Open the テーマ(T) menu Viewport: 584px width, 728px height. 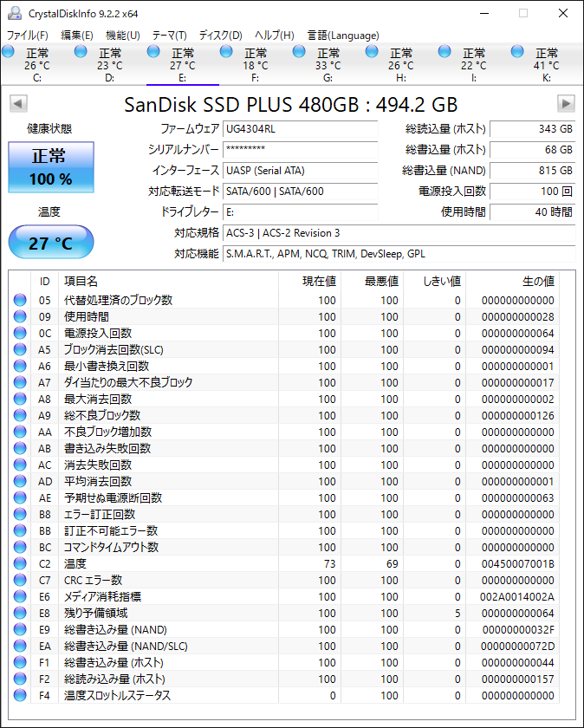(x=170, y=36)
